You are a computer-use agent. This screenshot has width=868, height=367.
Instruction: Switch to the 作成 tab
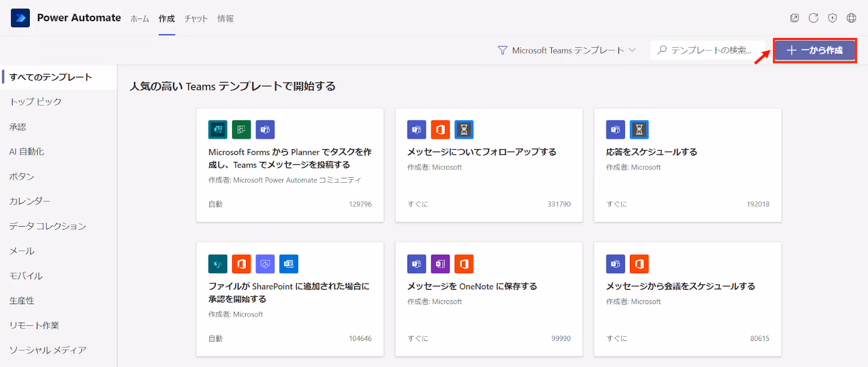167,18
